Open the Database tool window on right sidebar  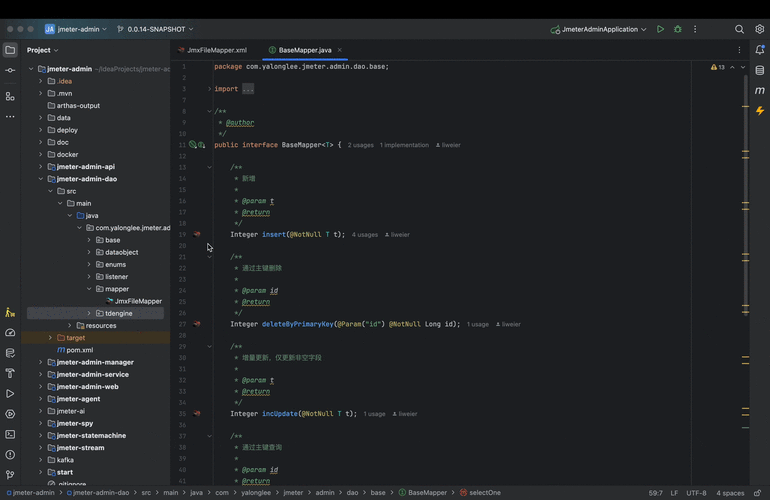[760, 70]
